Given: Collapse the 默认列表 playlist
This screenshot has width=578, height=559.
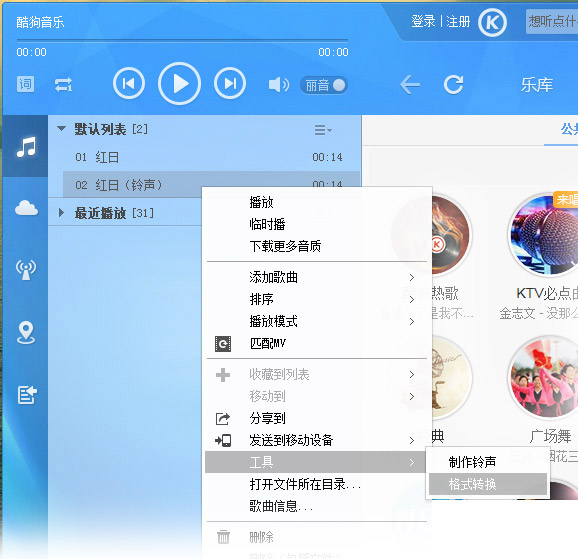Looking at the screenshot, I should (x=61, y=129).
